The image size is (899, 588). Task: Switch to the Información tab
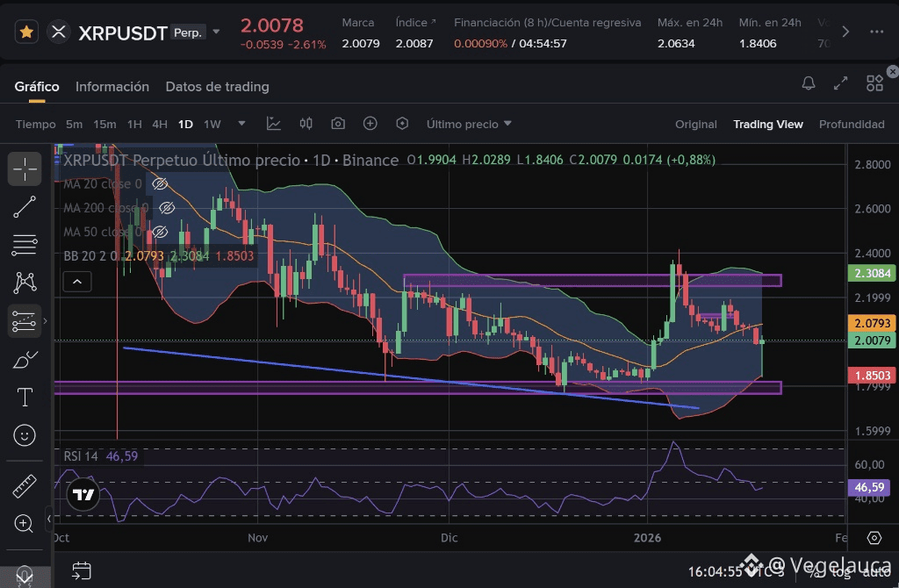pyautogui.click(x=112, y=86)
